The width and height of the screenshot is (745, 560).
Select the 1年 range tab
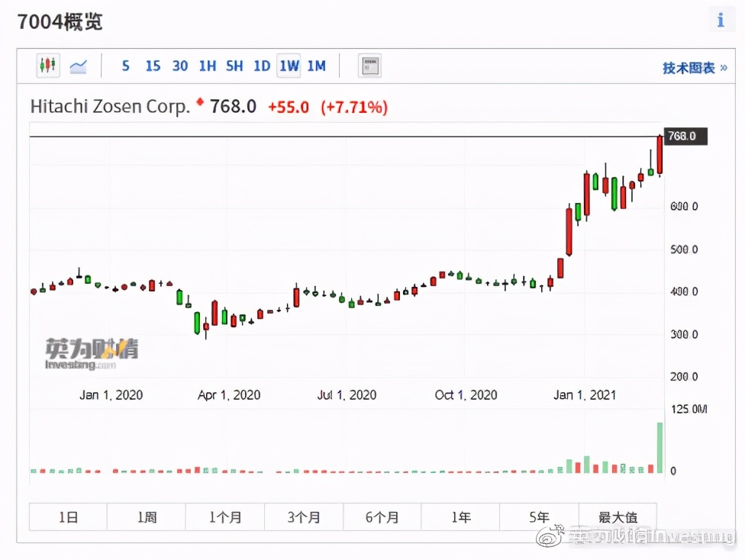460,517
